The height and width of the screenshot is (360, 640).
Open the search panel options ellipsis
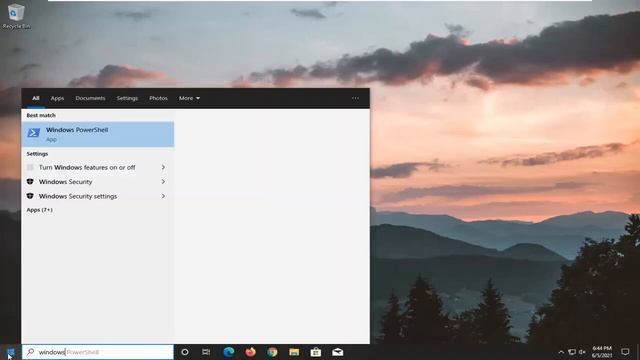coord(355,98)
